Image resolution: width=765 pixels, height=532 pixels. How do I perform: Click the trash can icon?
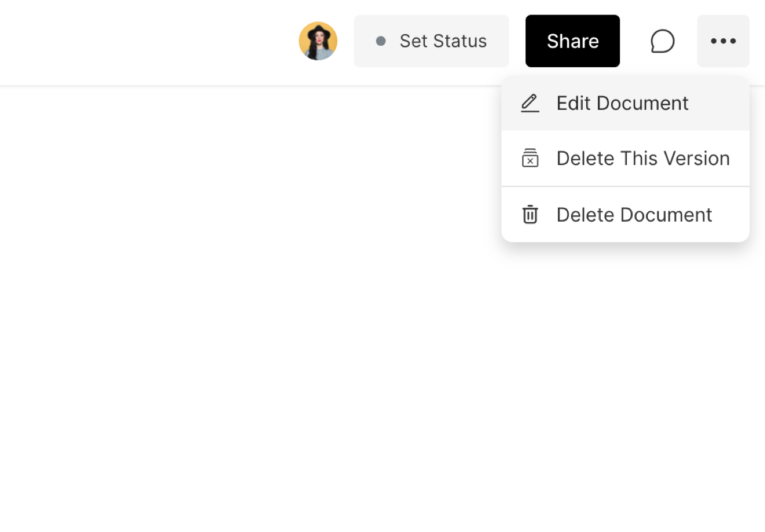coord(530,215)
